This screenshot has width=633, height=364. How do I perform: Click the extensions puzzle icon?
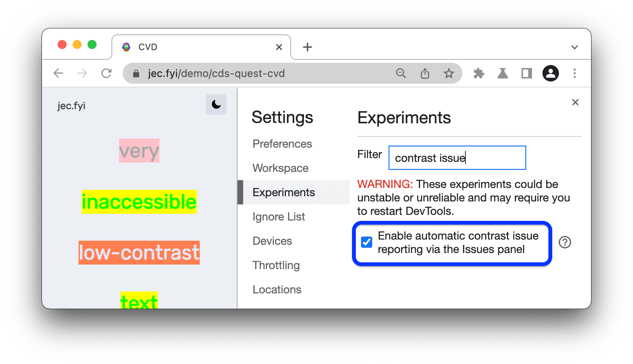[479, 73]
